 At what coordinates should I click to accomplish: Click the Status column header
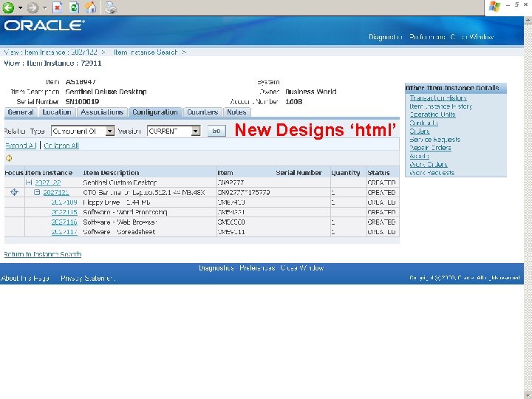click(x=378, y=173)
